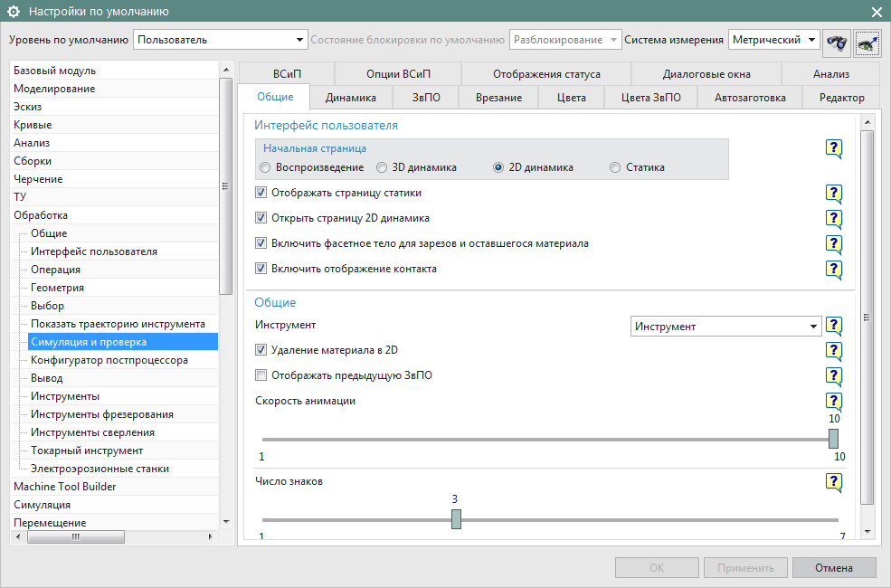Uncheck Удаление материала в 2D
891x588 pixels.
pos(261,350)
